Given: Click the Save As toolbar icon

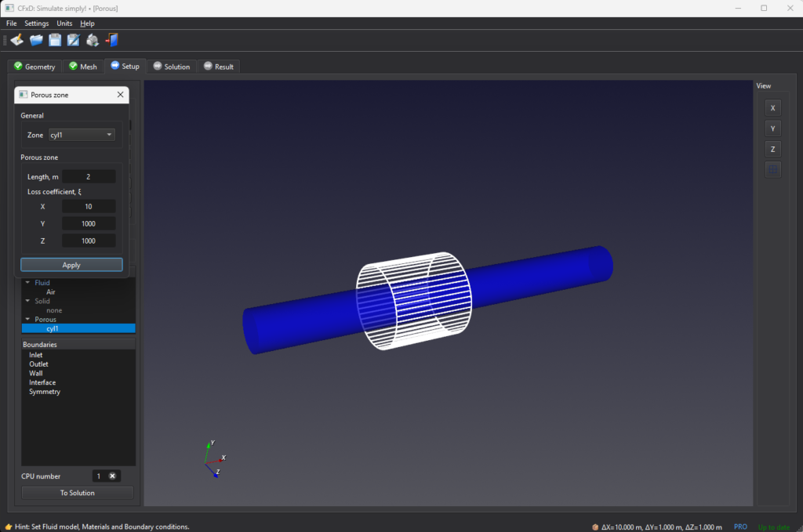Looking at the screenshot, I should [74, 40].
